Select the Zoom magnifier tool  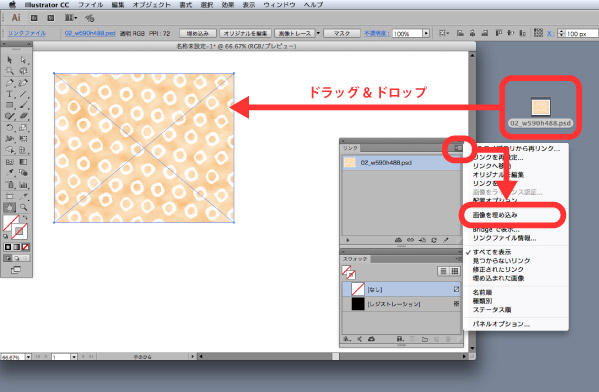[23, 207]
